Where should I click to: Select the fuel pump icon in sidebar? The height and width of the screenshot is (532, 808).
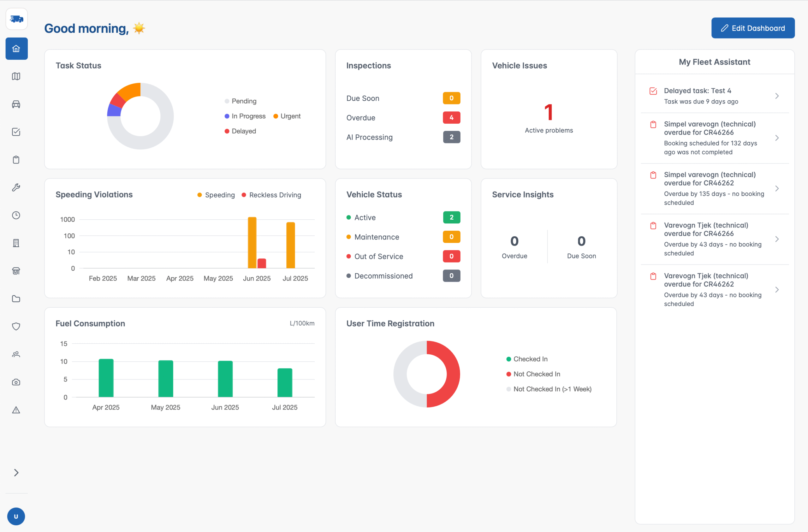click(16, 271)
